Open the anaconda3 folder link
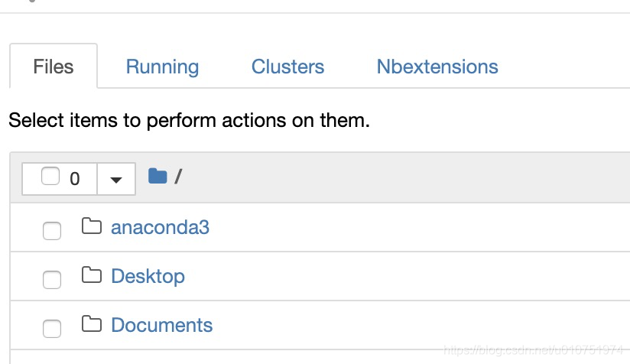The width and height of the screenshot is (630, 364). click(x=160, y=227)
